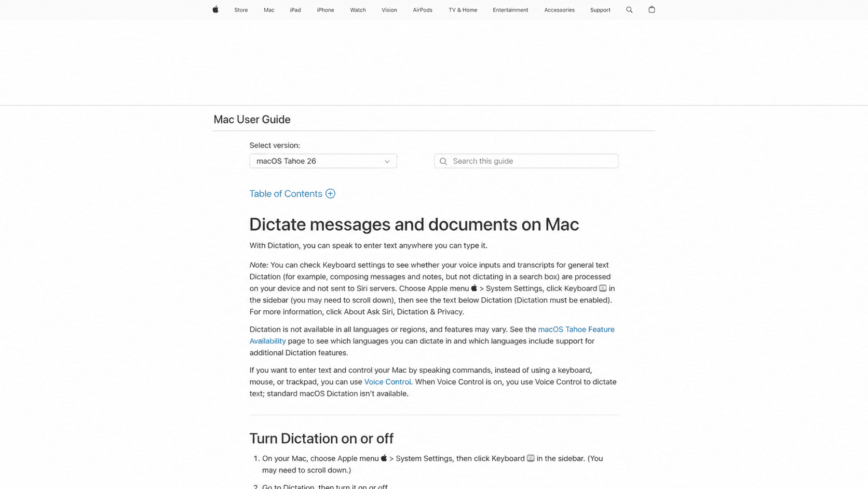Screen dimensions: 868x489
Task: Open the Mac User Guide title link
Action: 252,120
